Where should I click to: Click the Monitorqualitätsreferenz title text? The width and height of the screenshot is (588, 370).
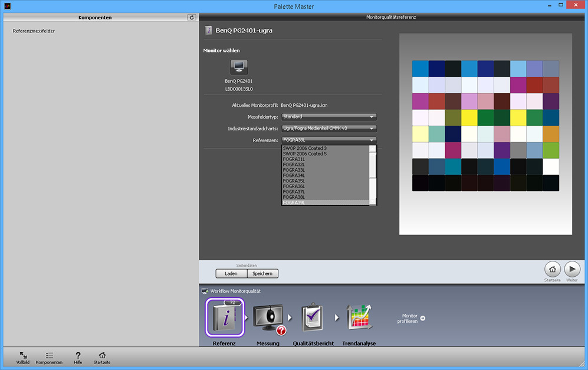391,17
